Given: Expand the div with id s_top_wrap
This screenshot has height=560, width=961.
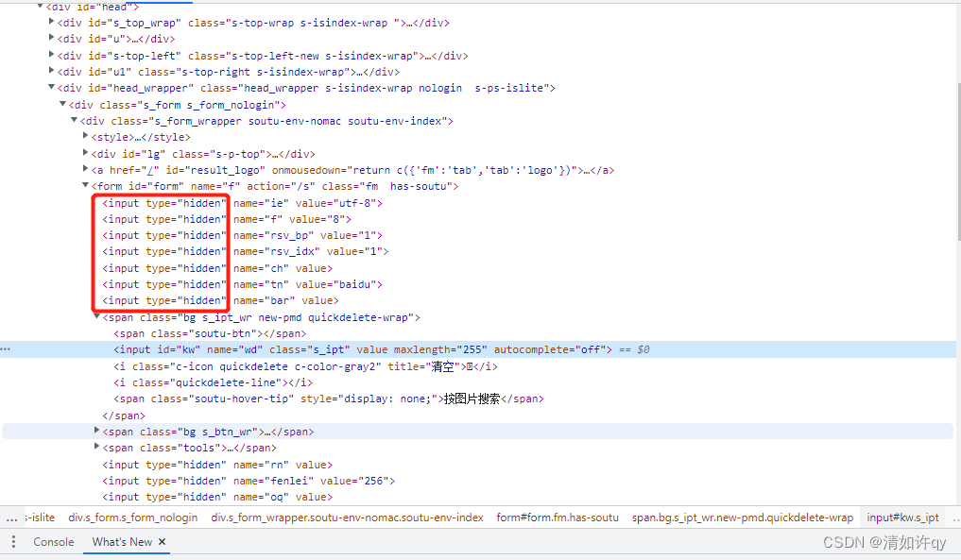Looking at the screenshot, I should pos(50,22).
